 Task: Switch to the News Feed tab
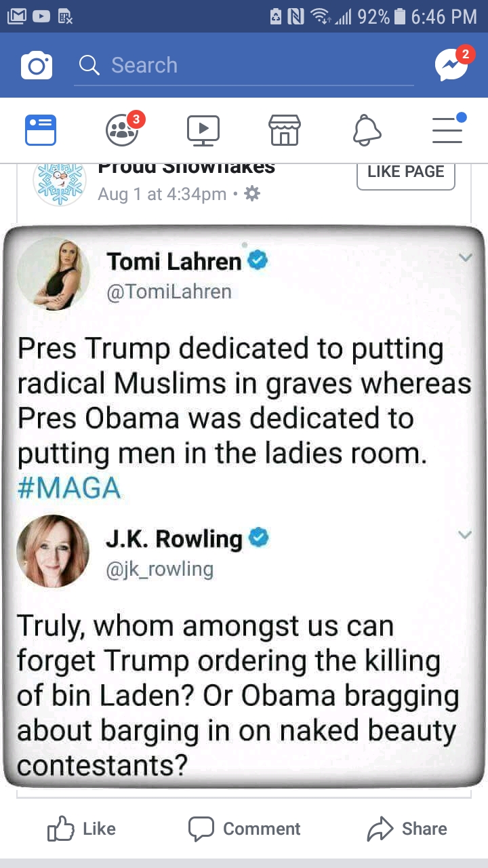41,130
